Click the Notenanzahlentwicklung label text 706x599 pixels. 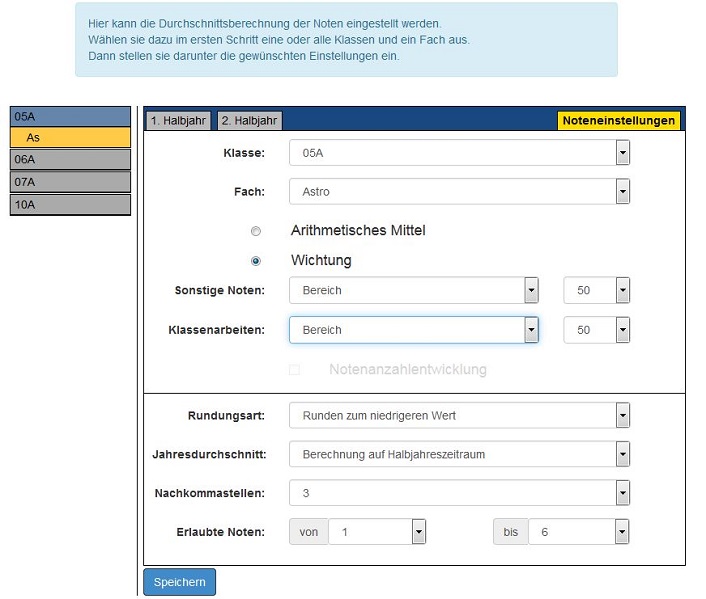click(408, 369)
